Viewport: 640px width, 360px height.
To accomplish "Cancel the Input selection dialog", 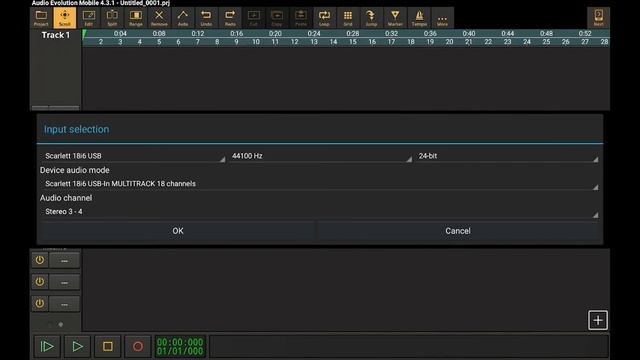I will (458, 231).
